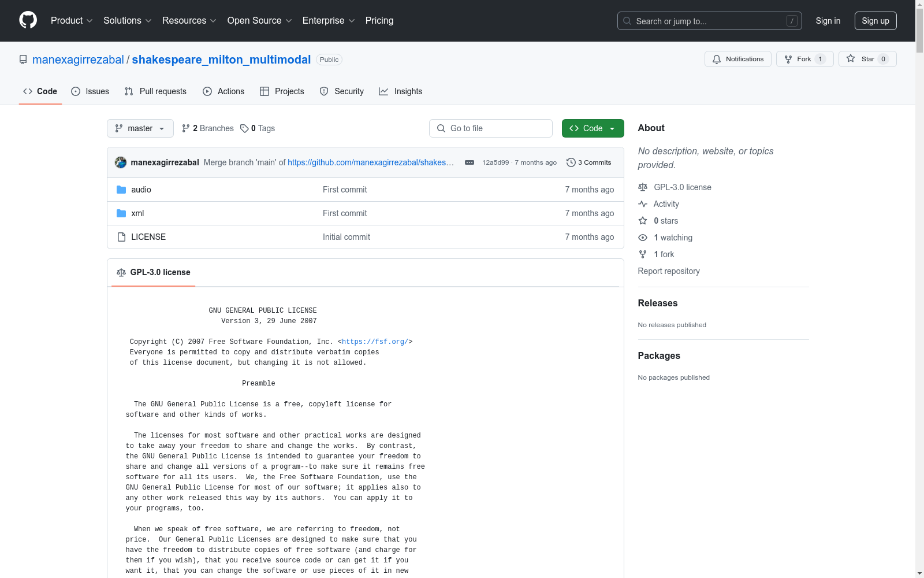Open the Fork count badge

[x=820, y=59]
